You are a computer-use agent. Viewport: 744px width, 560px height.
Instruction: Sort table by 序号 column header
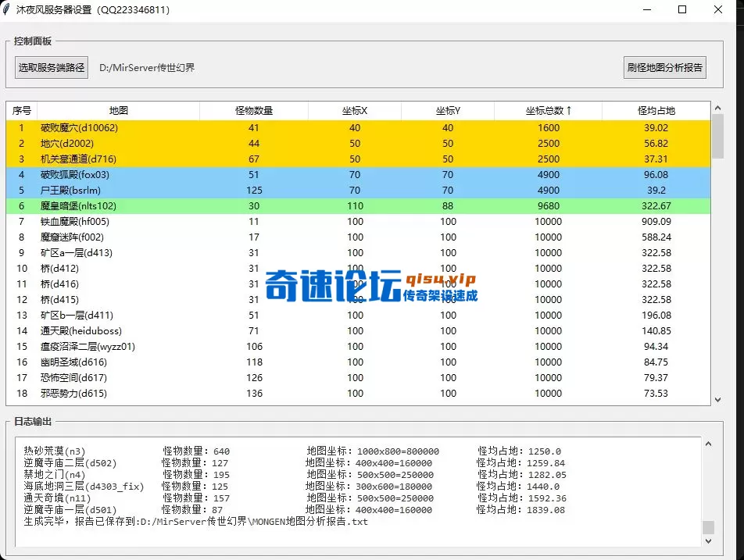[22, 111]
